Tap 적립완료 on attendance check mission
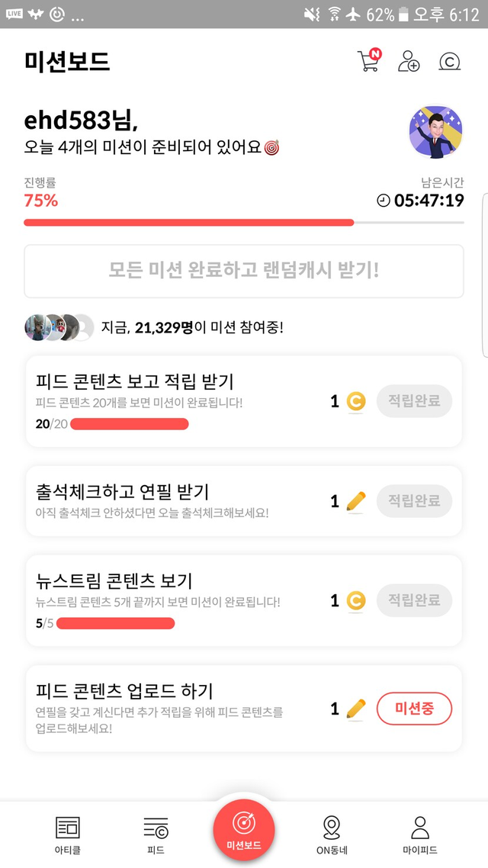 414,501
